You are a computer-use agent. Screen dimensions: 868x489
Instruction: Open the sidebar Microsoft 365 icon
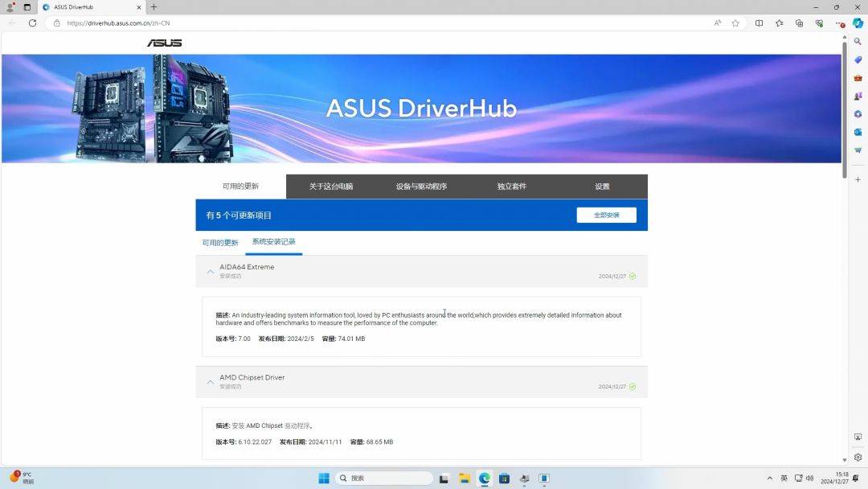(x=858, y=114)
